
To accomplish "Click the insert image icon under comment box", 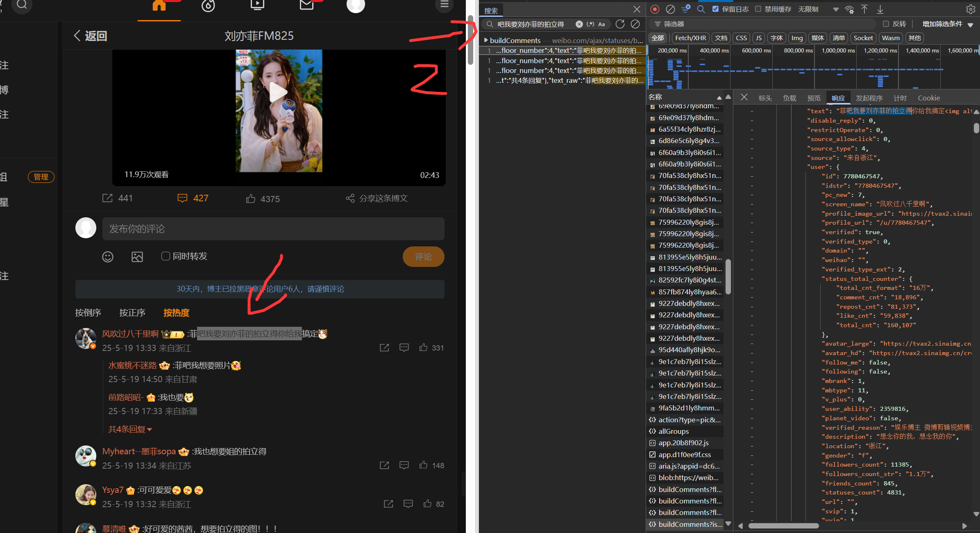I will (x=137, y=257).
